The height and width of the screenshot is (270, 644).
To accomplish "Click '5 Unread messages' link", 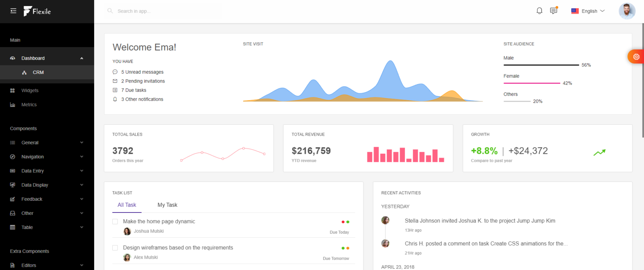I will coord(142,72).
